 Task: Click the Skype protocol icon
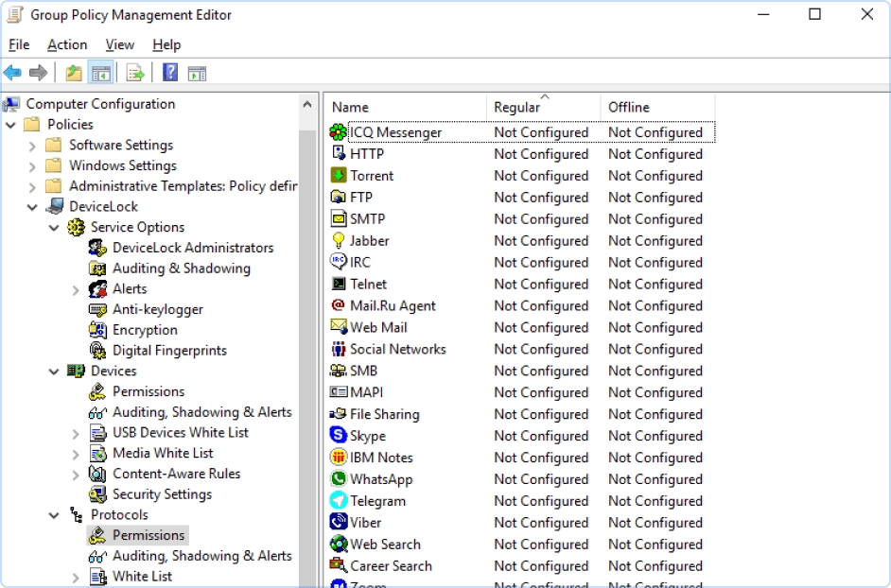click(x=338, y=436)
